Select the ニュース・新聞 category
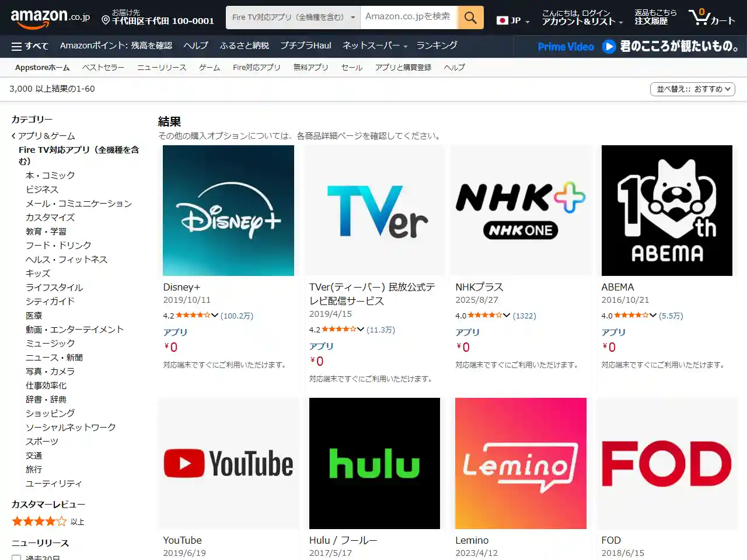The height and width of the screenshot is (560, 747). point(54,358)
